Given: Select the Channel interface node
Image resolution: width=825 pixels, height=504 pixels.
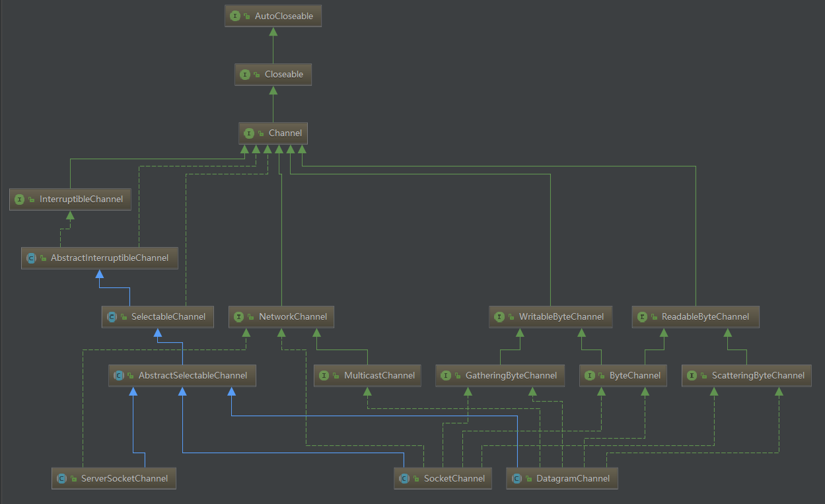Looking at the screenshot, I should click(x=285, y=133).
